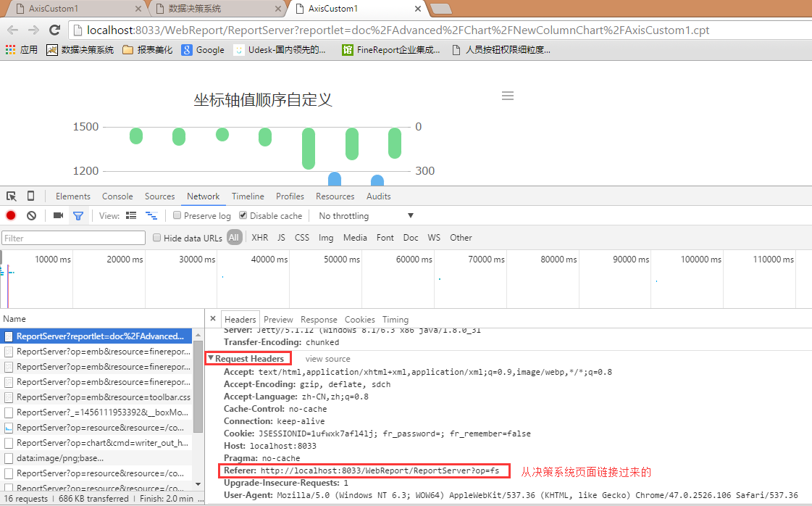
Task: Open the Udesk bookmark
Action: click(x=280, y=50)
